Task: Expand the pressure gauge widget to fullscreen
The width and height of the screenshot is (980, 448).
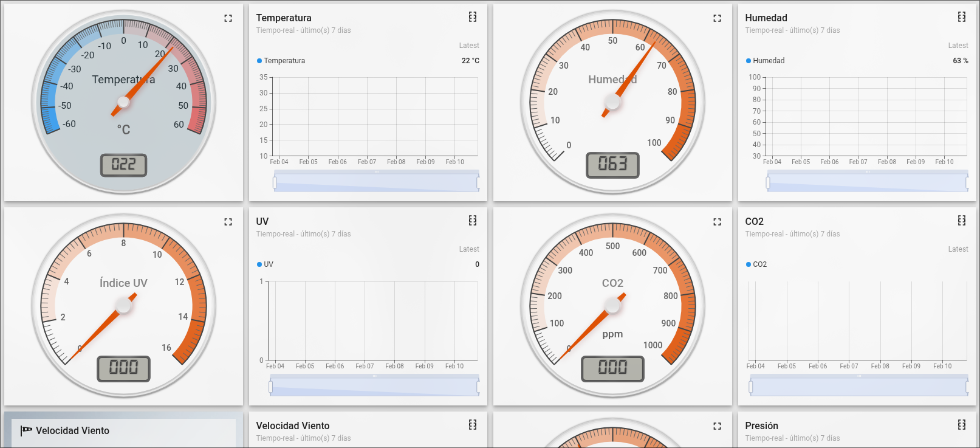Action: [x=717, y=426]
